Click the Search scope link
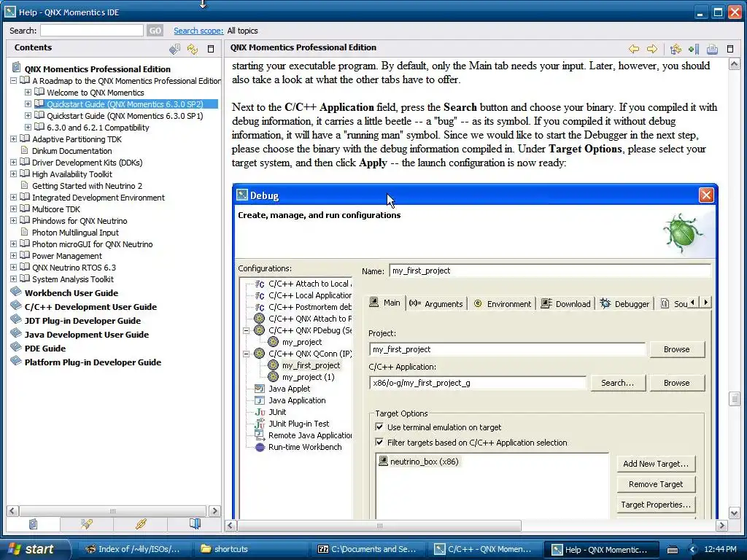This screenshot has width=747, height=560. pyautogui.click(x=198, y=31)
